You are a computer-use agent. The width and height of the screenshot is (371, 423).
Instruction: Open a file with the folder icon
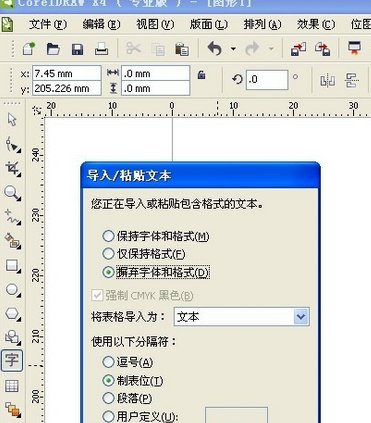(53, 49)
